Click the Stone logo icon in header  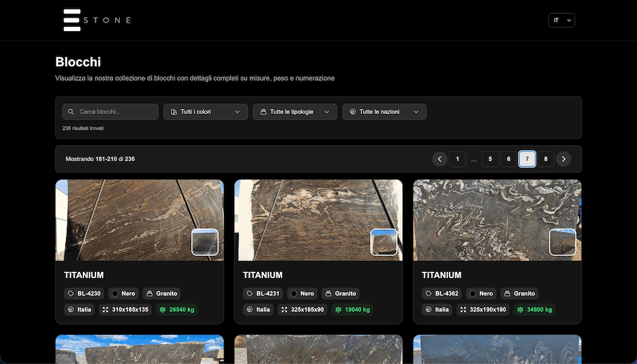click(72, 20)
